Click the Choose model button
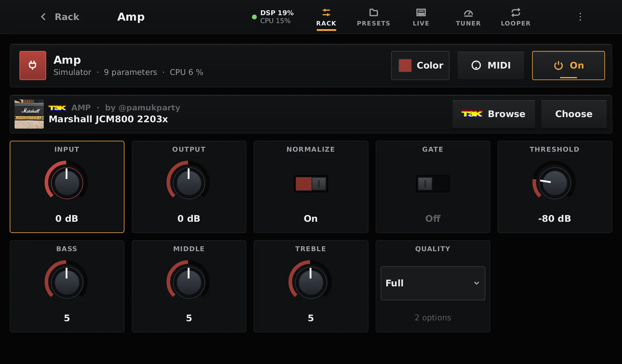 [x=574, y=114]
